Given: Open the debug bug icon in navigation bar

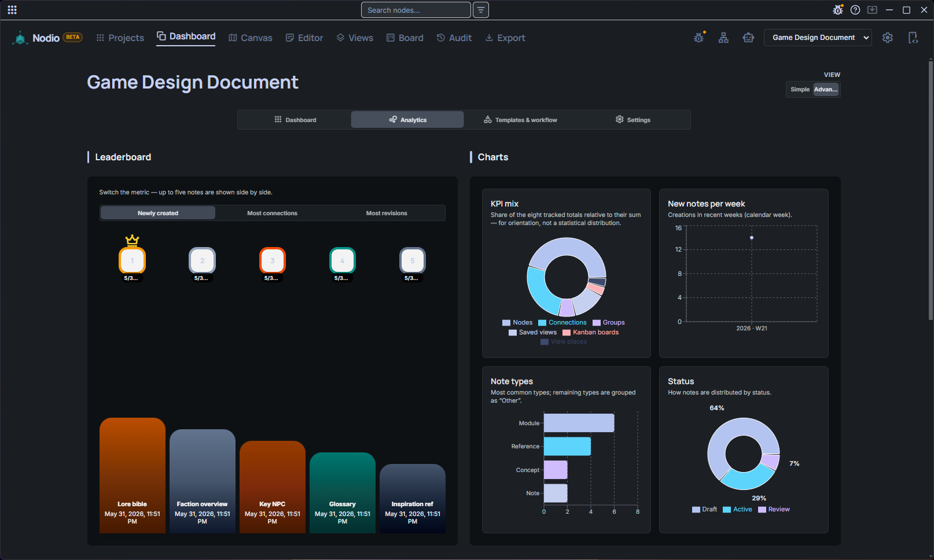Looking at the screenshot, I should (x=699, y=38).
